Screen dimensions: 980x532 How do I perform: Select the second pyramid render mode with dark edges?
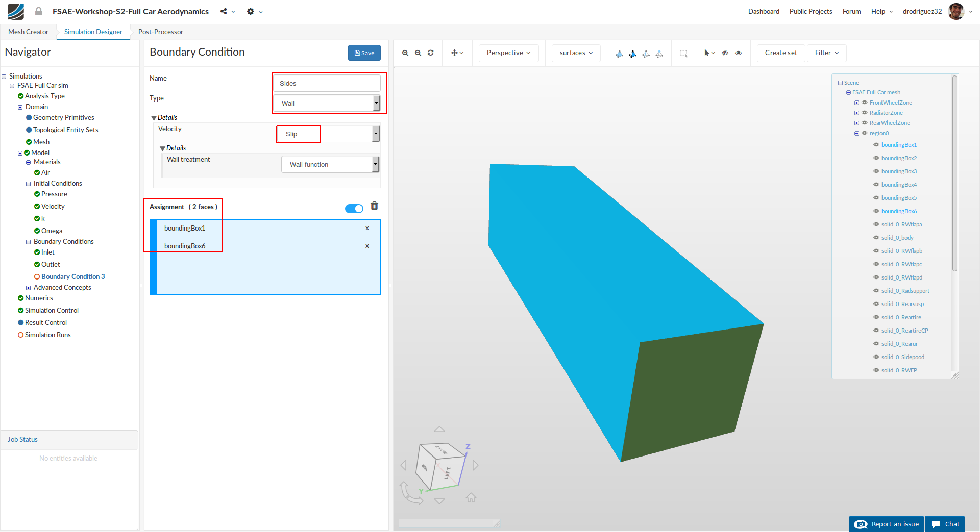[x=633, y=54]
